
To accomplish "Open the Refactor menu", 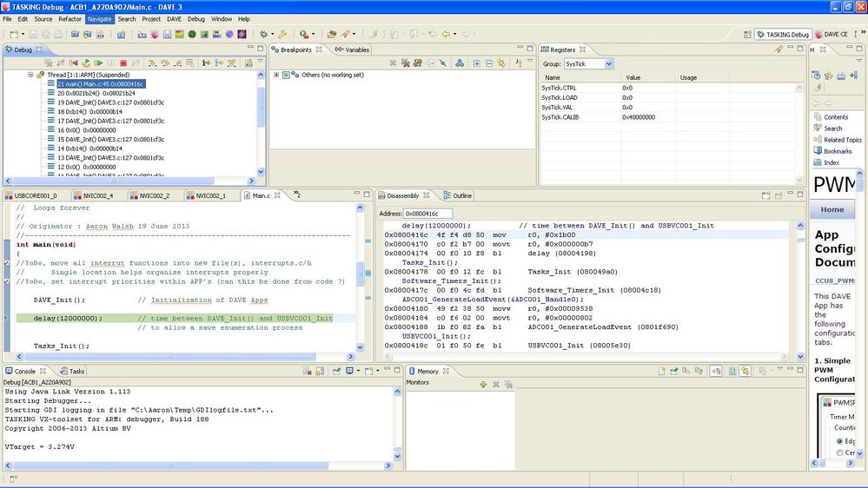I will click(70, 19).
